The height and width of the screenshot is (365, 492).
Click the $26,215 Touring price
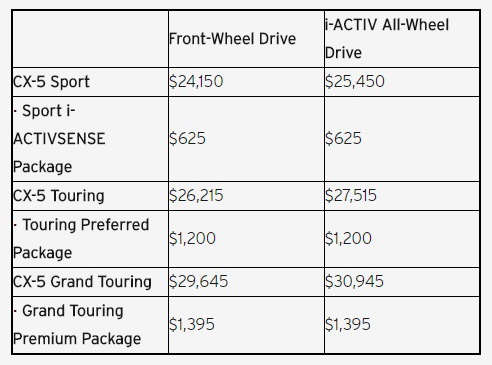click(x=196, y=195)
